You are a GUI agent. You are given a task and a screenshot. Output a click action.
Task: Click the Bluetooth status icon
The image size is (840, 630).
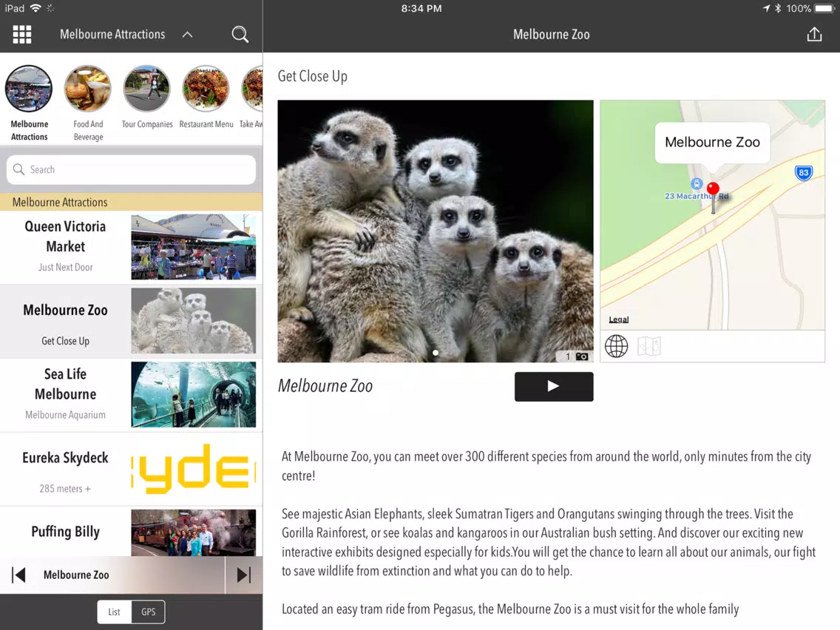(778, 8)
